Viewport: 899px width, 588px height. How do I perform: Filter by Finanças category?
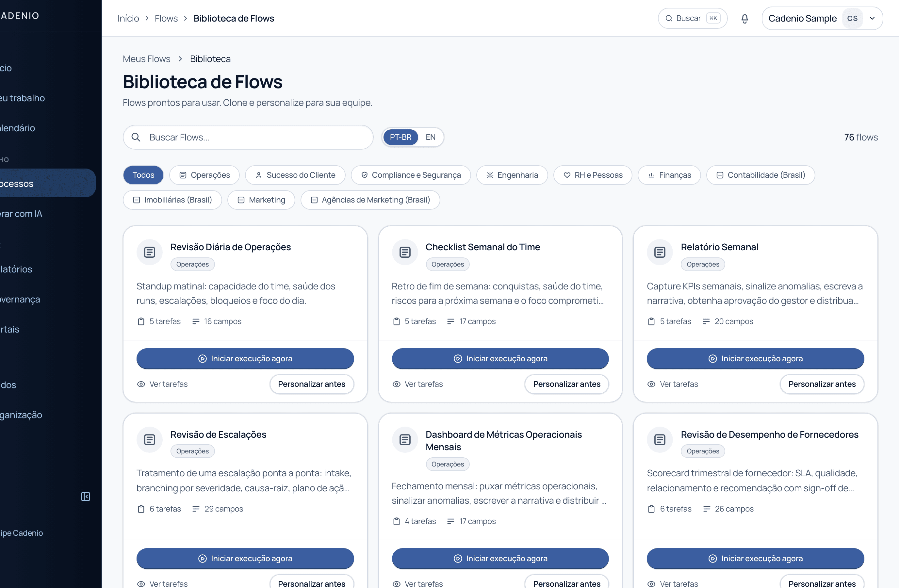(669, 175)
